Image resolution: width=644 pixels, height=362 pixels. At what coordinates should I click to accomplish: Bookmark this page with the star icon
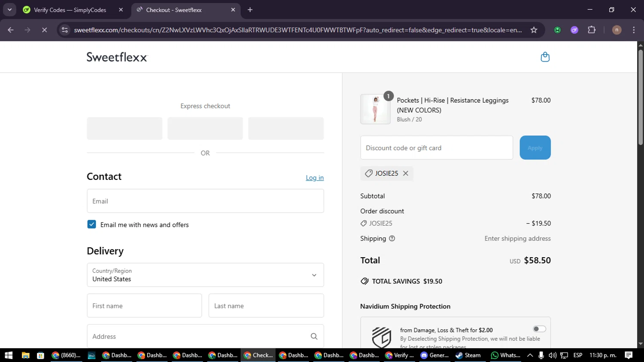[x=534, y=30]
